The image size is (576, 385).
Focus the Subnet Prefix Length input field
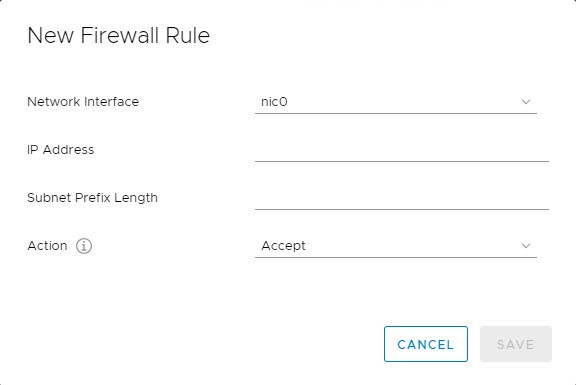point(402,198)
